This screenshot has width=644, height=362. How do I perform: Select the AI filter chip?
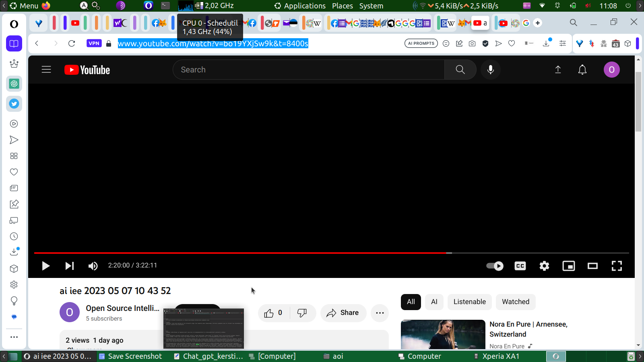point(434,302)
